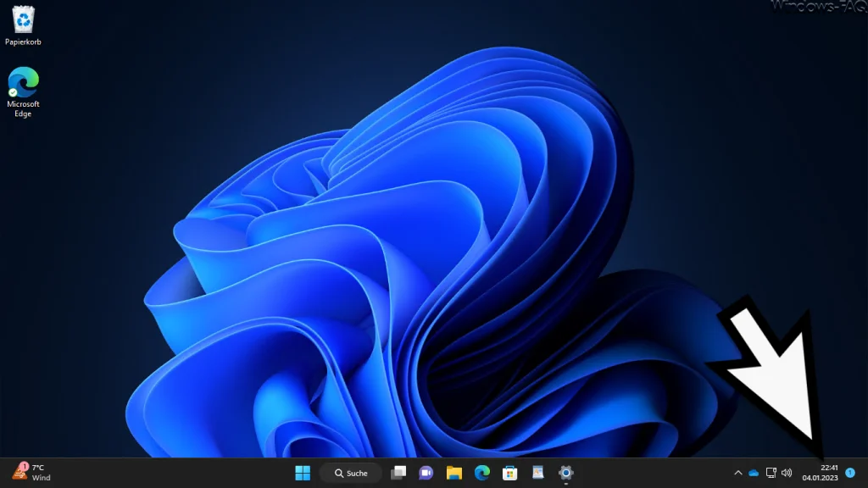
Task: Open the pinned picture app next to Store
Action: click(538, 473)
